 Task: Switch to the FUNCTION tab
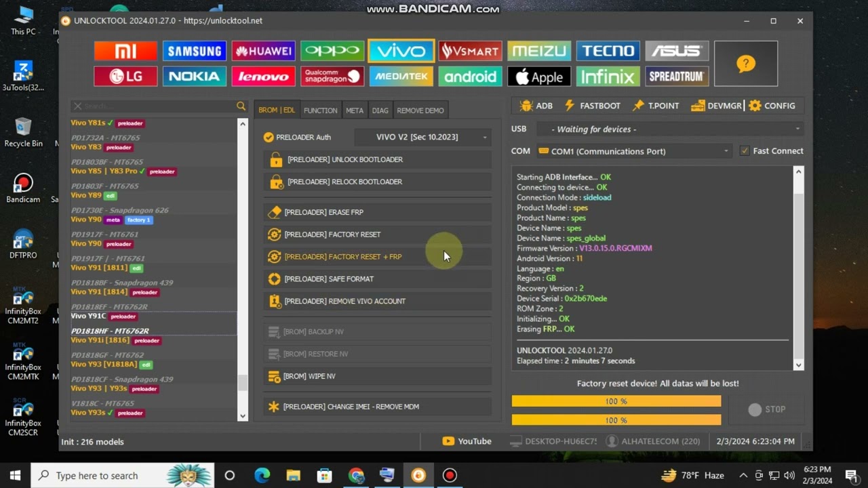(320, 110)
